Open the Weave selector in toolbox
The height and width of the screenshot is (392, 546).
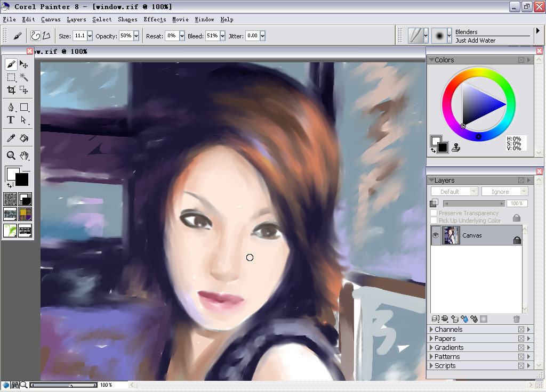25,214
